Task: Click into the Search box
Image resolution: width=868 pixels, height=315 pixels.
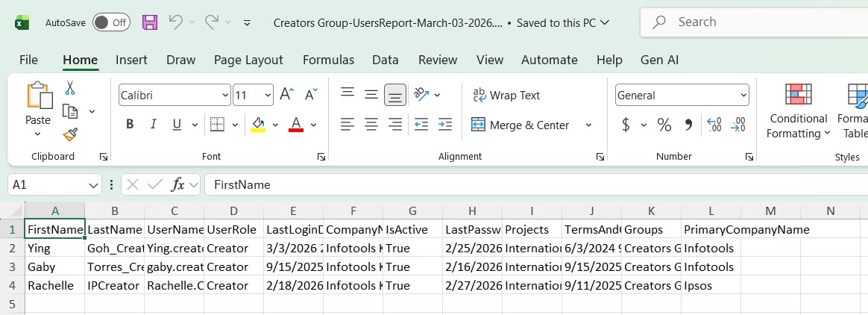Action: pos(754,22)
